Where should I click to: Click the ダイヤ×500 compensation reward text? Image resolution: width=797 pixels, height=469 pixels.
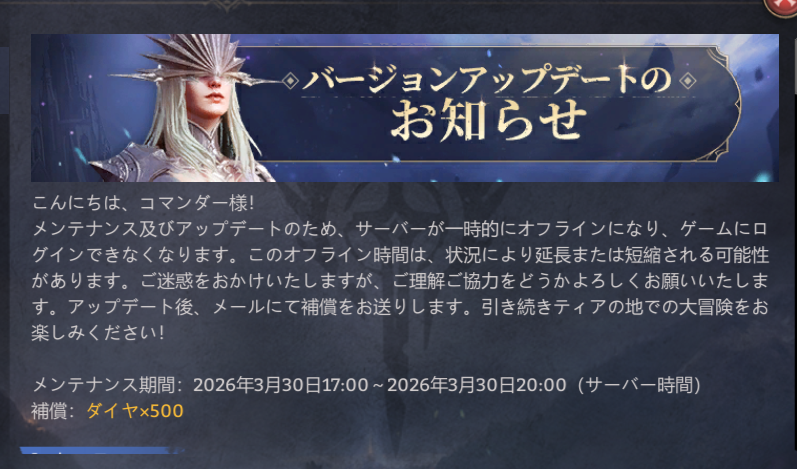pyautogui.click(x=135, y=411)
